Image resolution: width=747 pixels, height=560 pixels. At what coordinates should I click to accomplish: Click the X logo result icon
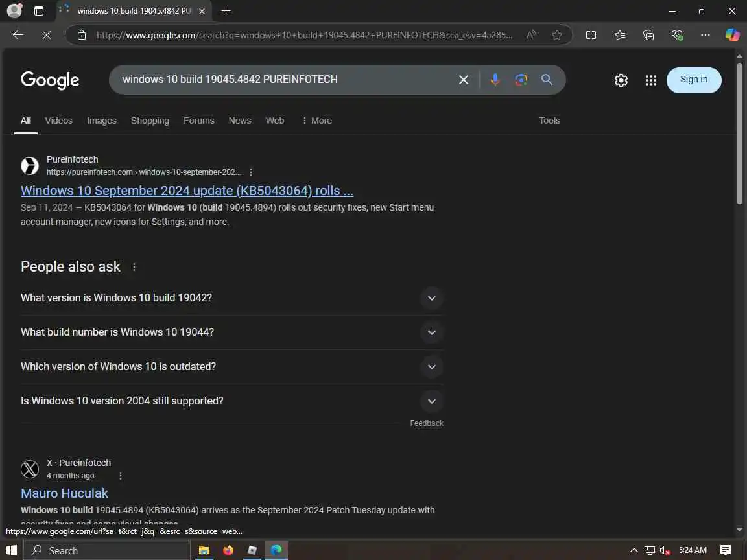(x=30, y=469)
